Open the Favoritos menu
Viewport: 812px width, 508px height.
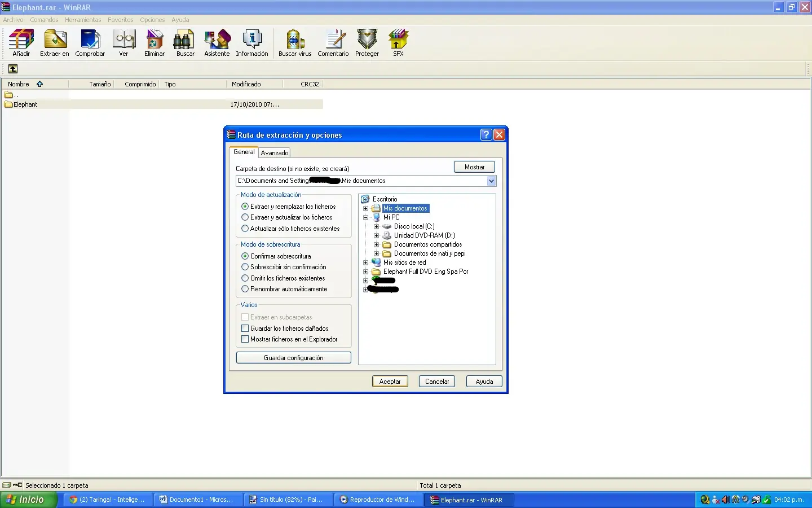coord(121,20)
